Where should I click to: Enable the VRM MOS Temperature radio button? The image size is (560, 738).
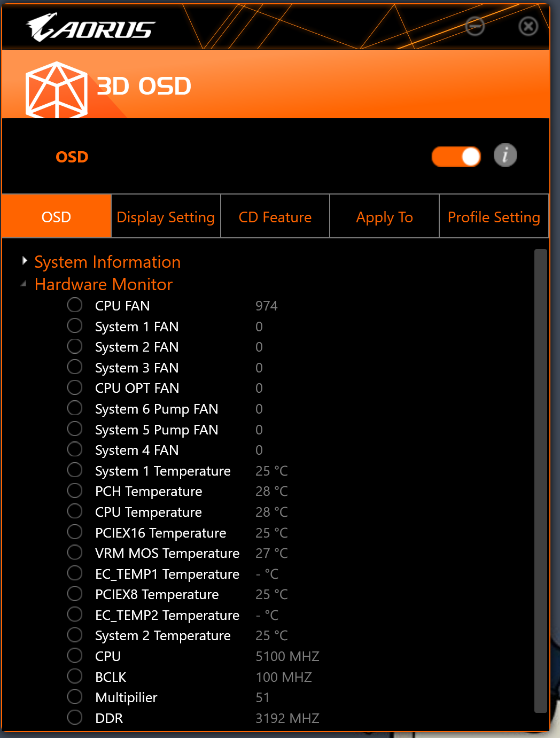(x=75, y=553)
